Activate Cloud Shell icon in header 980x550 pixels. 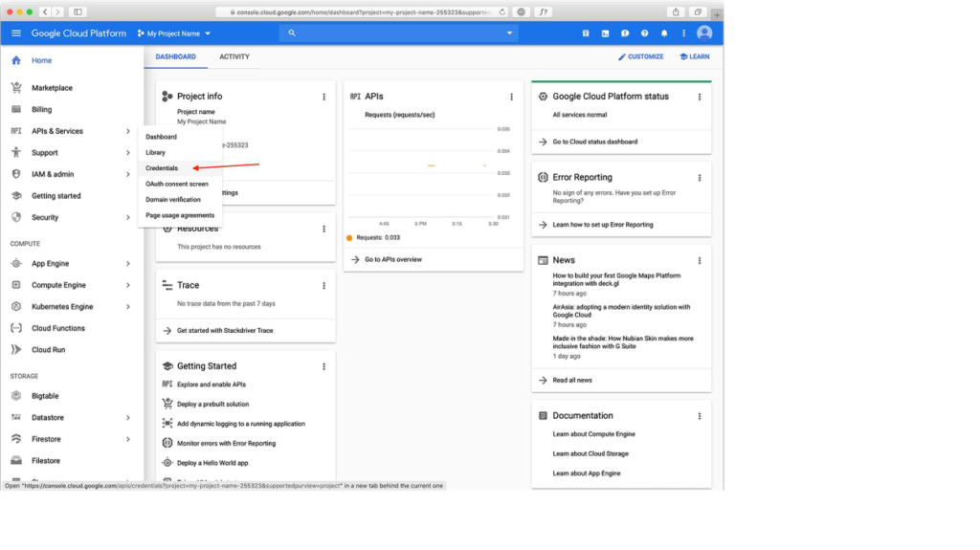605,33
